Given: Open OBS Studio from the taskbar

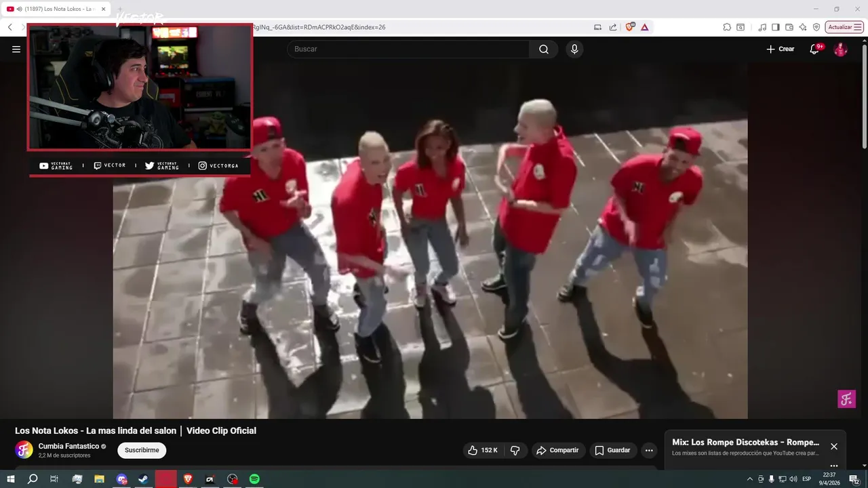Looking at the screenshot, I should coord(233,479).
